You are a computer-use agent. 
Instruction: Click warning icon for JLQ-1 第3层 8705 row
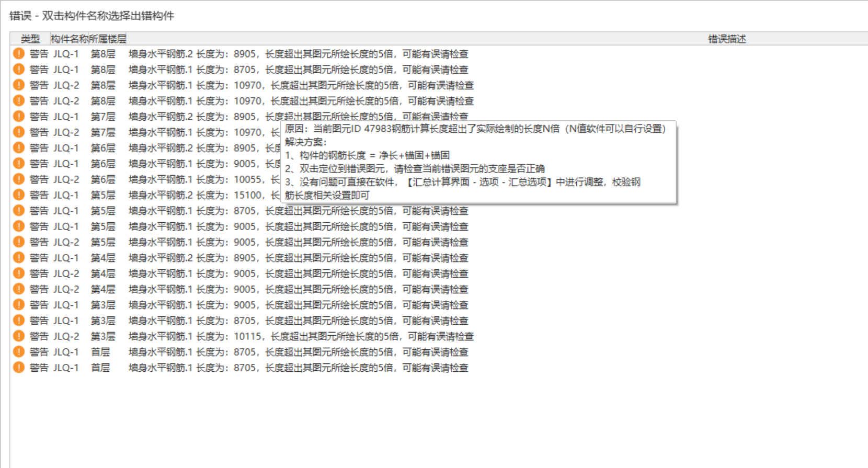point(19,321)
